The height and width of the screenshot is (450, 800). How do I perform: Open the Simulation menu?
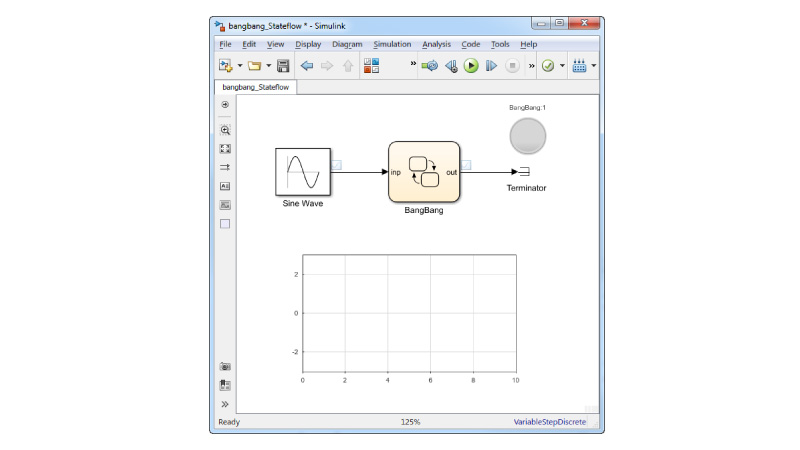tap(392, 44)
